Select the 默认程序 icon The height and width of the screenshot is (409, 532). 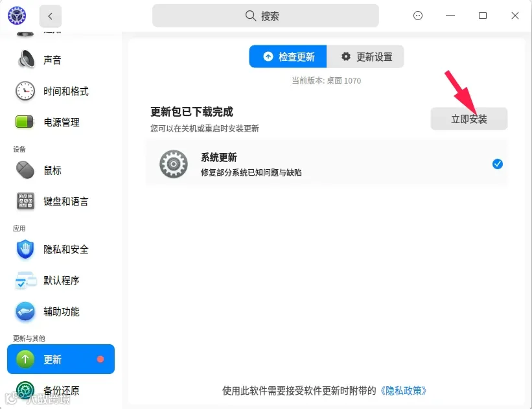point(25,281)
